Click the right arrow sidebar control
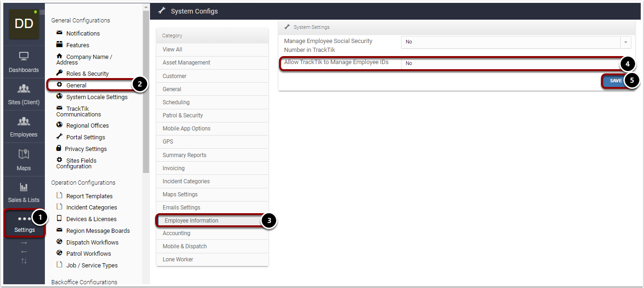This screenshot has height=288, width=644. point(24,243)
